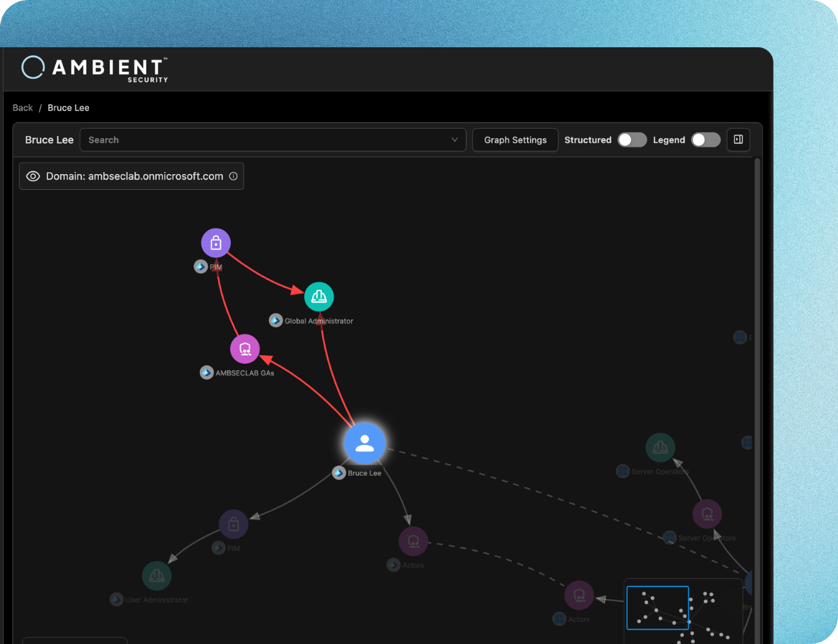The height and width of the screenshot is (644, 838).
Task: Click the Bruce Lee node label
Action: (x=364, y=473)
